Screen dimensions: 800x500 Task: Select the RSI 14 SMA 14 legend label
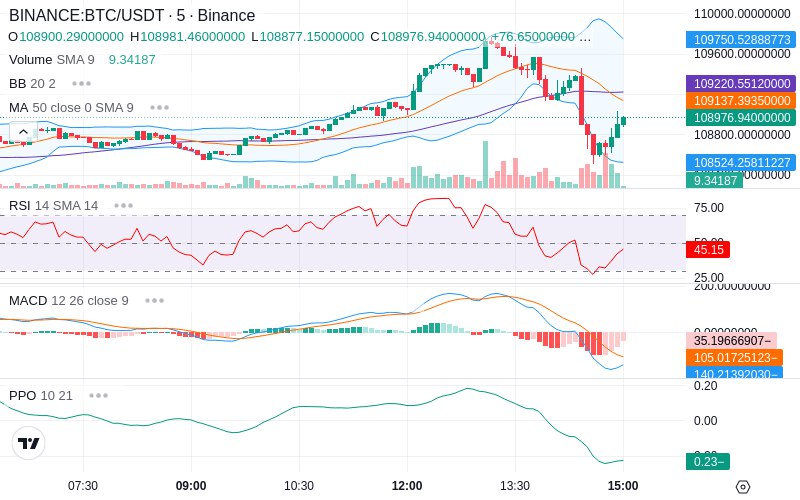(54, 206)
